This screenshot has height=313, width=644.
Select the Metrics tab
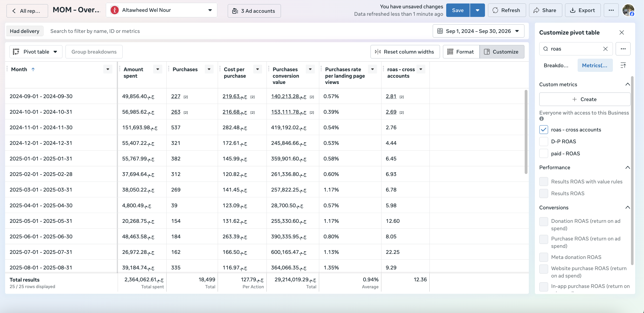595,65
